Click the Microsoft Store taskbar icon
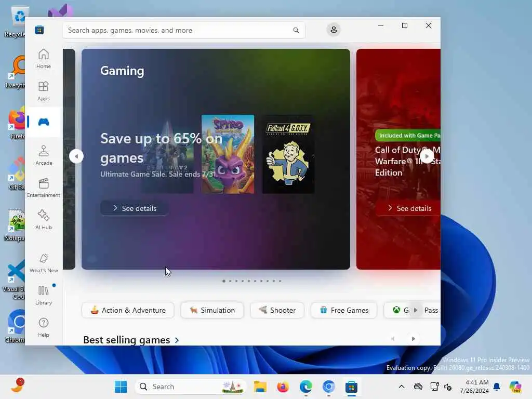Image resolution: width=532 pixels, height=399 pixels. (x=352, y=387)
